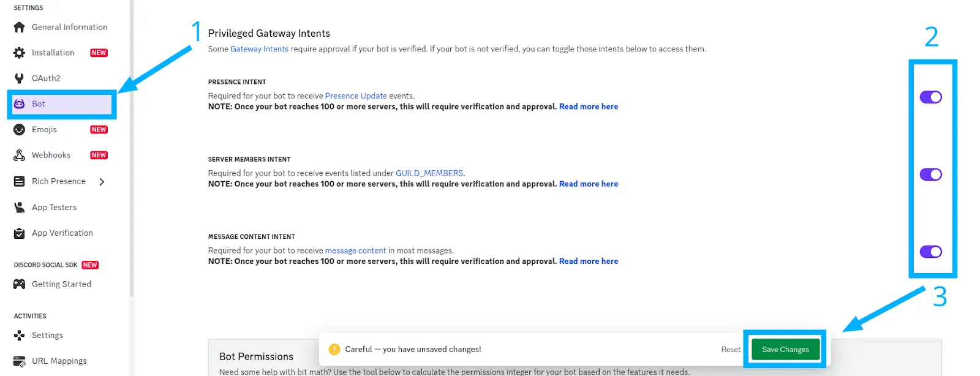Click the General Information home icon

click(20, 27)
